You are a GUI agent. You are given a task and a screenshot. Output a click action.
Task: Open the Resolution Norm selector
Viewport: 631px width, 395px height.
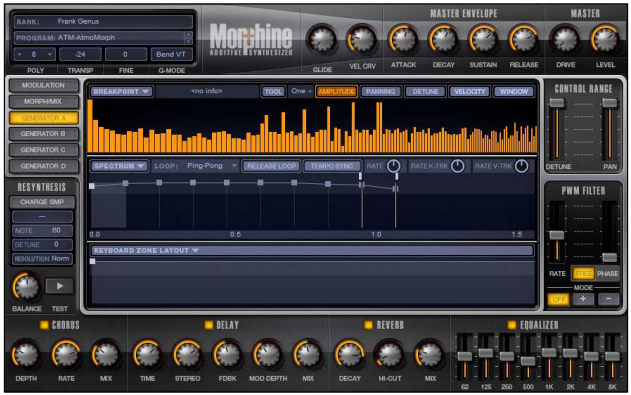tap(42, 259)
